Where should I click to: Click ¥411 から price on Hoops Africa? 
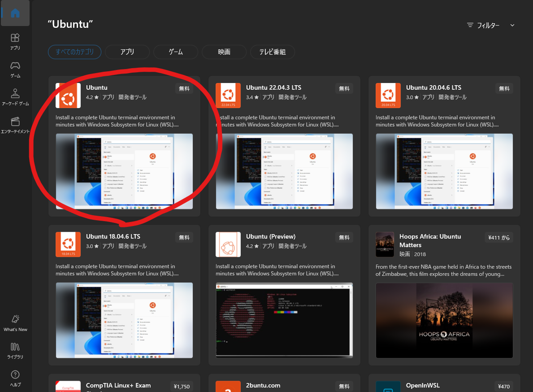pos(499,237)
